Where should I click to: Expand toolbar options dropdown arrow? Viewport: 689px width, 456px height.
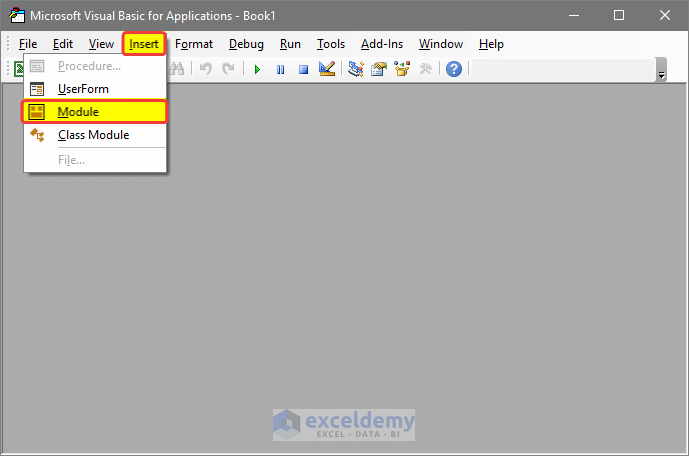pyautogui.click(x=661, y=70)
